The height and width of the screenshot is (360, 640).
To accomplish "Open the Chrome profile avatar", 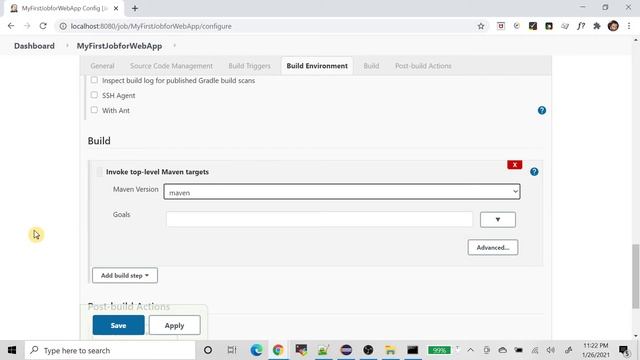I will point(613,26).
